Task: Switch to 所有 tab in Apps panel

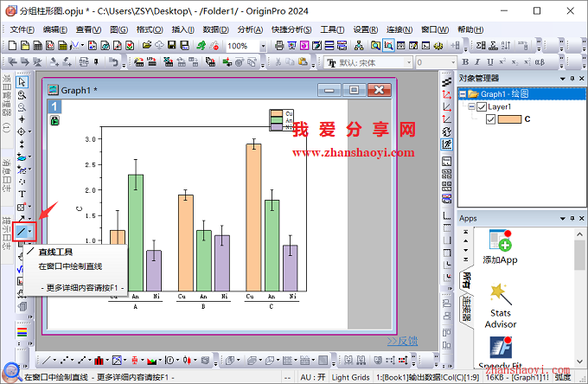Action: click(x=466, y=279)
